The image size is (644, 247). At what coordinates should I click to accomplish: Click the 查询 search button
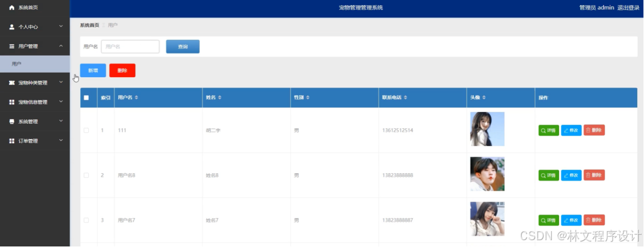pyautogui.click(x=183, y=47)
